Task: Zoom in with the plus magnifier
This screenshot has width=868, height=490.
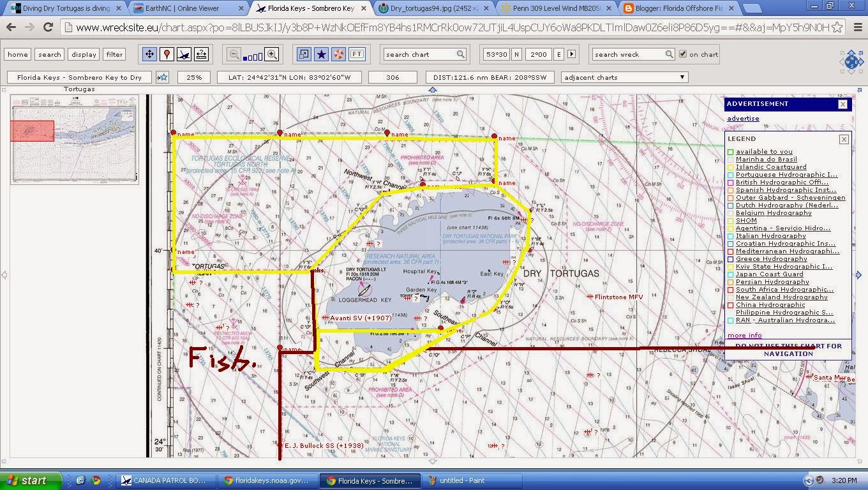Action: point(272,54)
